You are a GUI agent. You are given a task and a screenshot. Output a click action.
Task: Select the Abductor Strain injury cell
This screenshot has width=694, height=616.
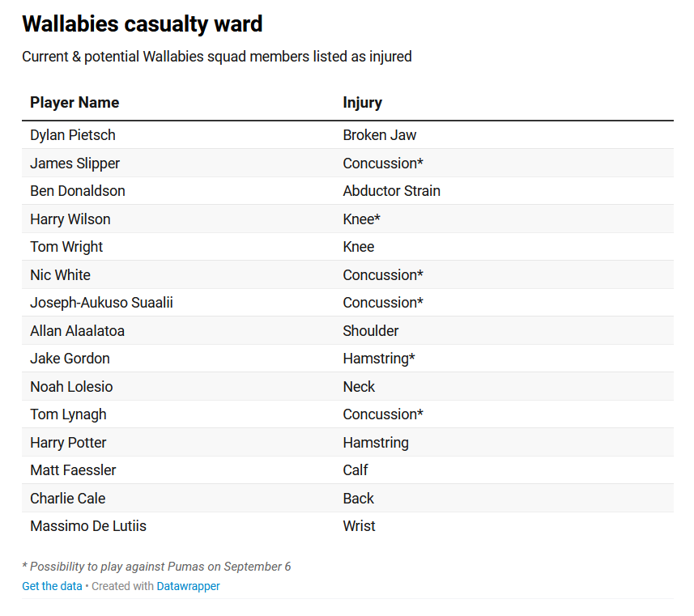coord(391,191)
